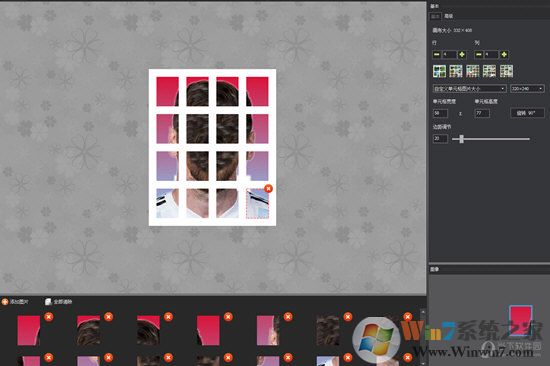Click the Add Images (添加图片) button
The image size is (550, 366).
(15, 302)
